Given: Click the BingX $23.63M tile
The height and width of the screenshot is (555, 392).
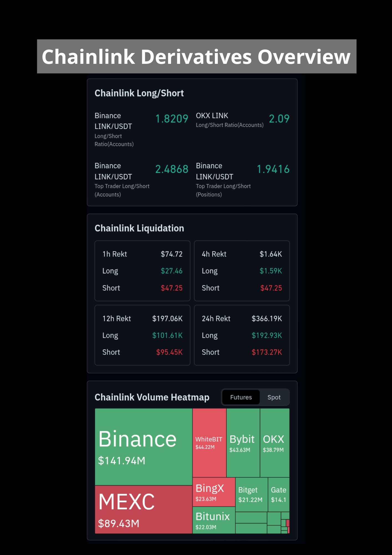Looking at the screenshot, I should (214, 492).
